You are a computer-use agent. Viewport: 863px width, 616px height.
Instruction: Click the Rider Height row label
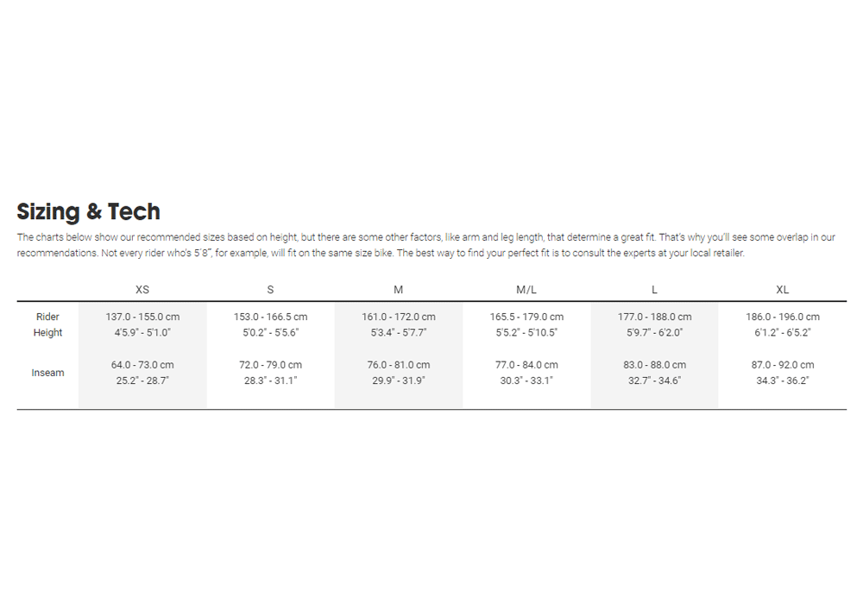(x=48, y=324)
